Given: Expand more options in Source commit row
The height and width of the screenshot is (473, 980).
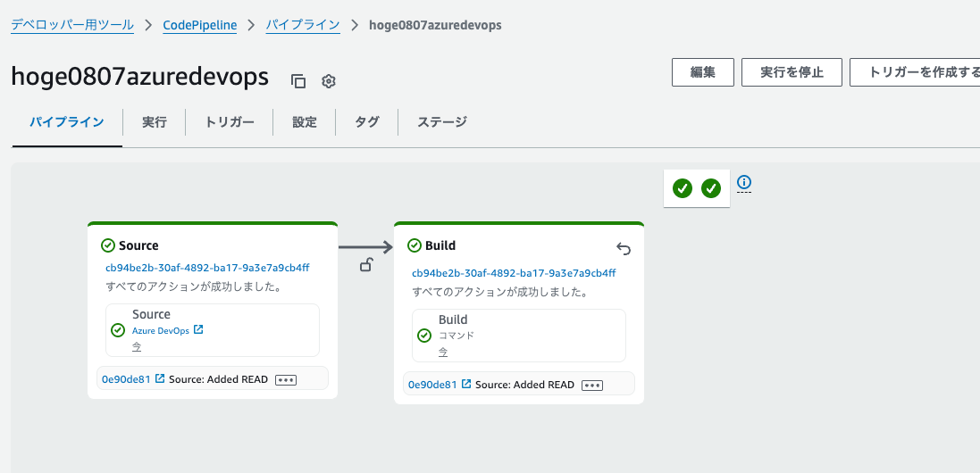Looking at the screenshot, I should (286, 380).
